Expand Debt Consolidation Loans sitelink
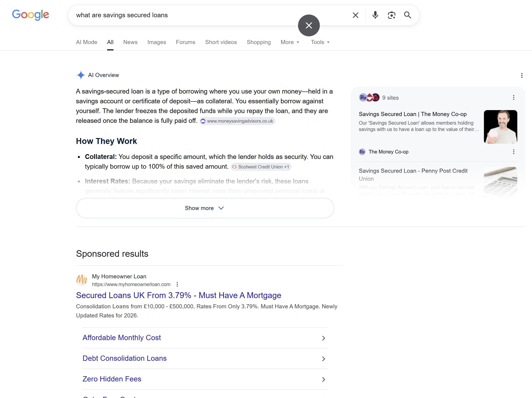This screenshot has width=532, height=398. coord(205,358)
